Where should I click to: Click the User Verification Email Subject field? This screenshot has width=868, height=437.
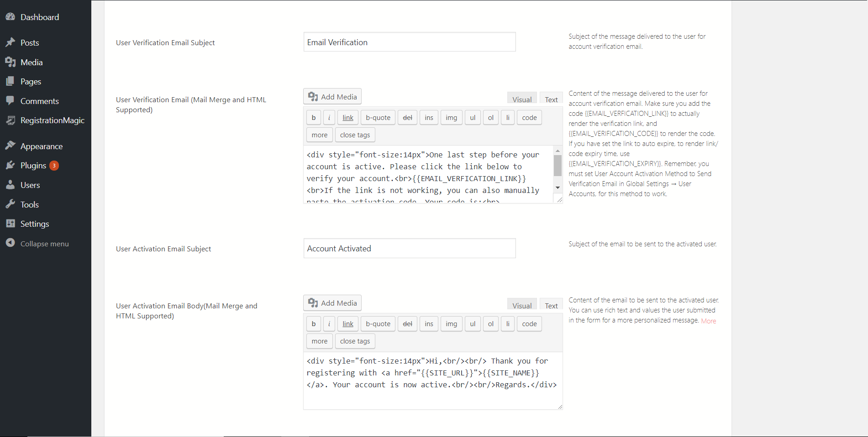(409, 42)
